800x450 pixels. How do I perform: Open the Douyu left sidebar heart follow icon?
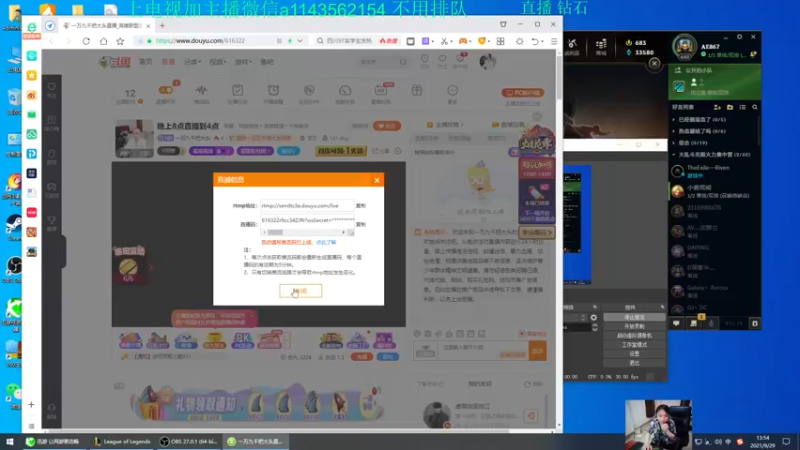click(52, 89)
